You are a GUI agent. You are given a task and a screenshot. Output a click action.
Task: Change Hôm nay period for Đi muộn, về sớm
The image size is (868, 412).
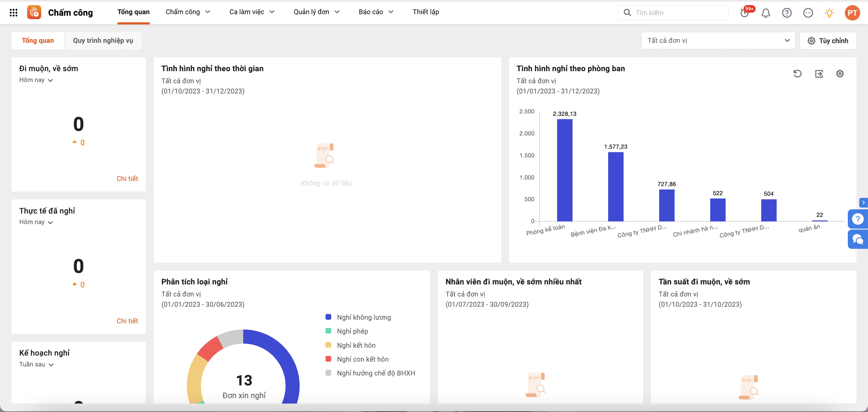[36, 80]
